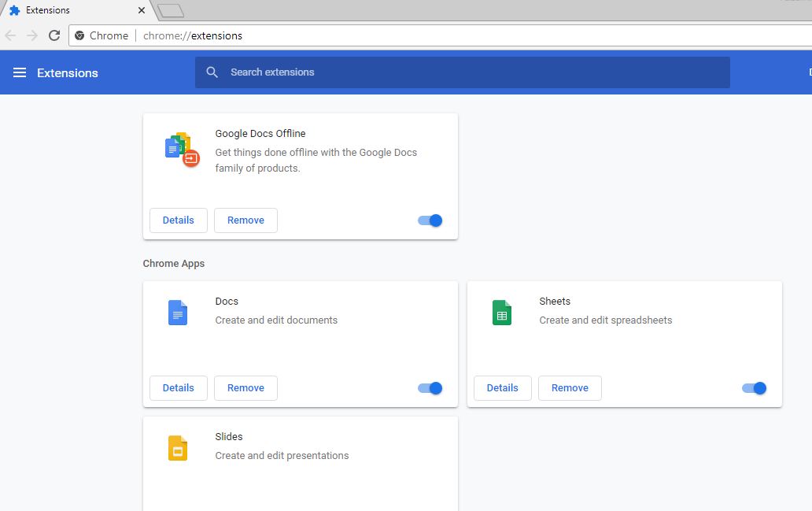
Task: Remove the Docs app
Action: (245, 388)
